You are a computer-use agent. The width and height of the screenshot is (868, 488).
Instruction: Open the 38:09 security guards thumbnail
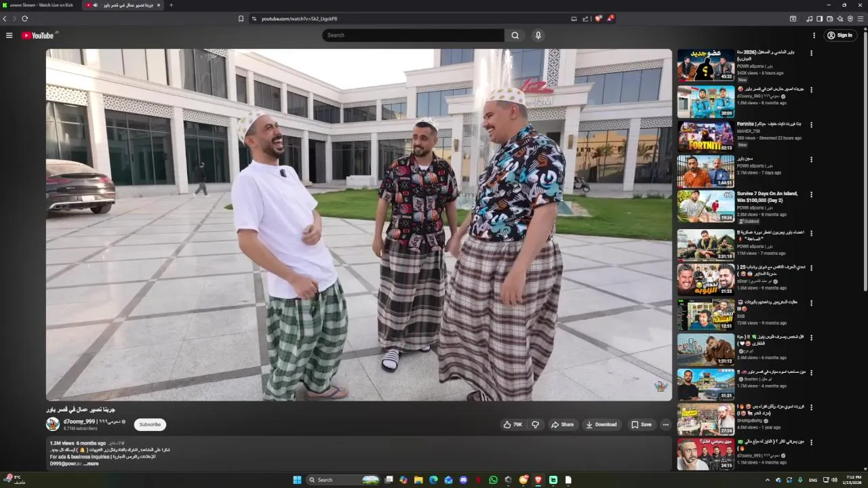tap(705, 101)
